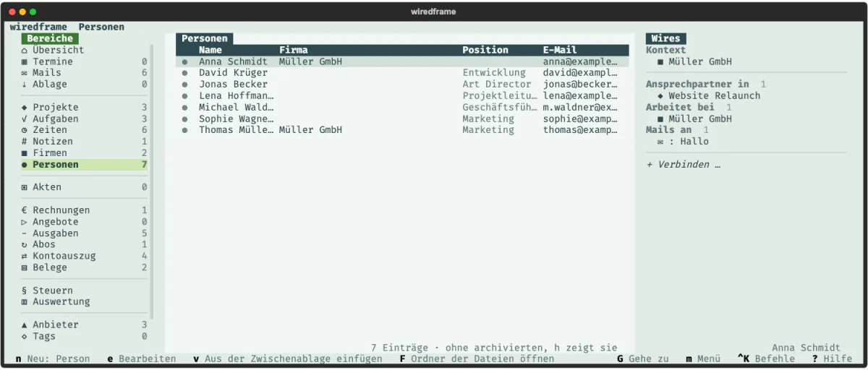Select the Lena Hoffman… row

click(402, 95)
